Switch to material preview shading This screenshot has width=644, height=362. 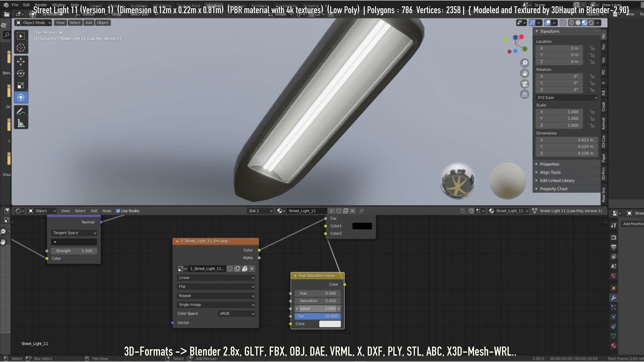tap(585, 23)
